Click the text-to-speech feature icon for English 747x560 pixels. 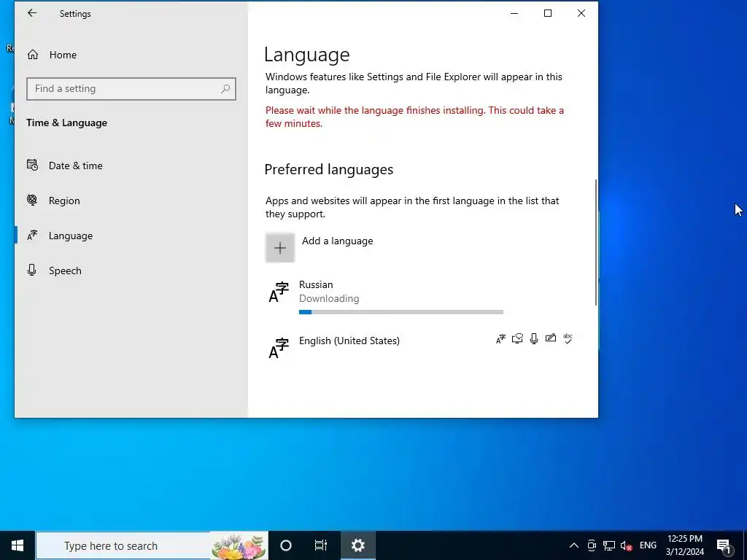pos(517,338)
